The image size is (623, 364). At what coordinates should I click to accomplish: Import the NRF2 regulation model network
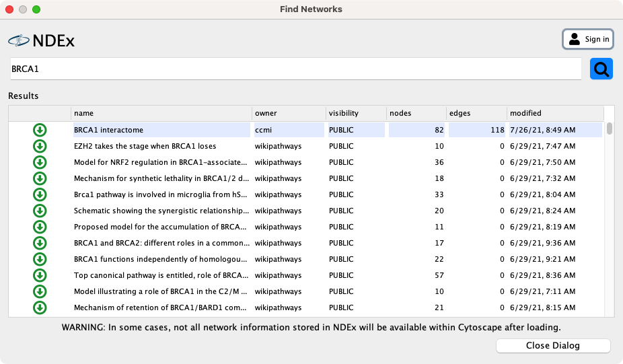pos(40,162)
